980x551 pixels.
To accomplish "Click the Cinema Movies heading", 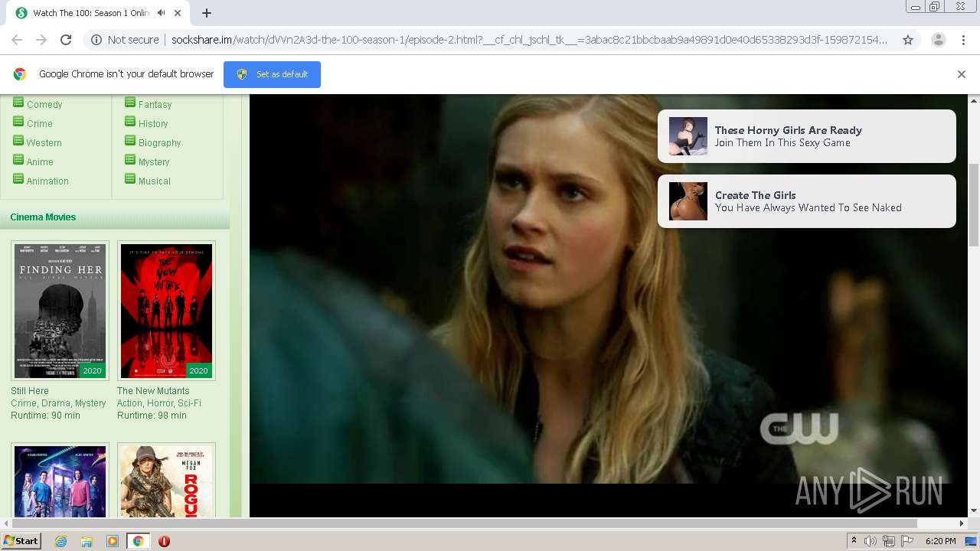I will 43,217.
